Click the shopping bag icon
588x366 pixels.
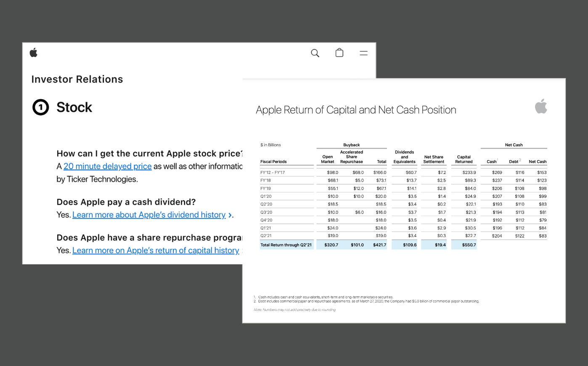click(339, 53)
